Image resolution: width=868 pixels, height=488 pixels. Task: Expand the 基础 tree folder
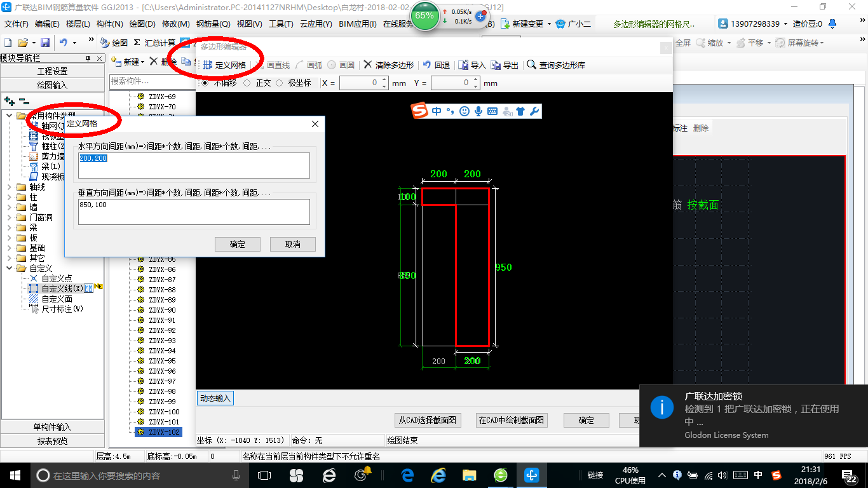[9, 248]
